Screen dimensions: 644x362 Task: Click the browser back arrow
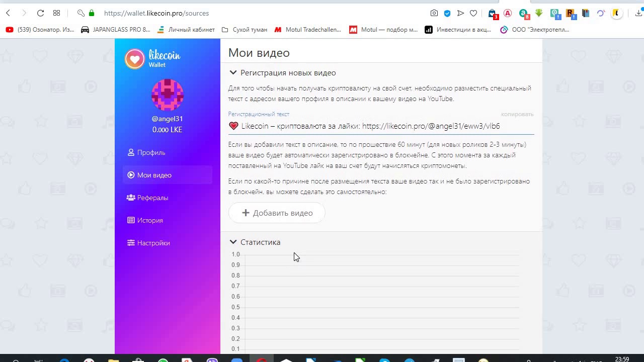(x=8, y=13)
